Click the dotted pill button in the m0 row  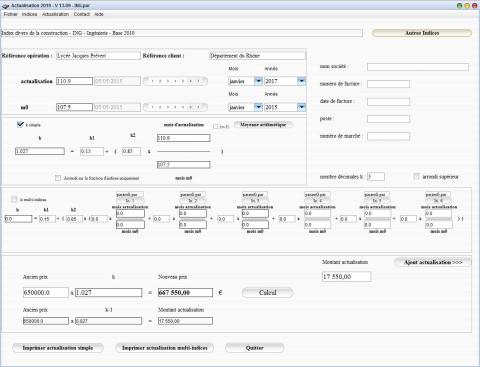pos(175,107)
